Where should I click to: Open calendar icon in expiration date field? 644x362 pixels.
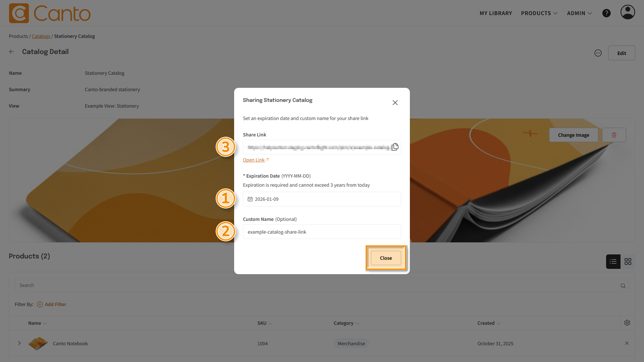point(250,199)
